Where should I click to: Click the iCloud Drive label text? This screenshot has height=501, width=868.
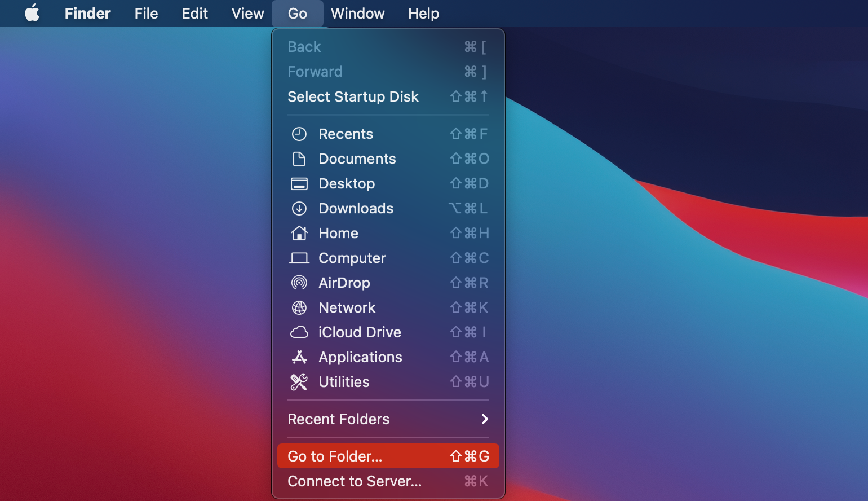click(360, 332)
